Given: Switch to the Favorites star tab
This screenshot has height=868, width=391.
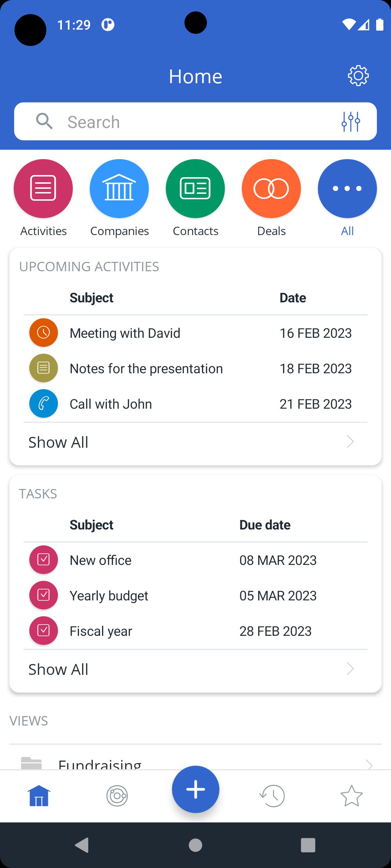Looking at the screenshot, I should (x=351, y=796).
